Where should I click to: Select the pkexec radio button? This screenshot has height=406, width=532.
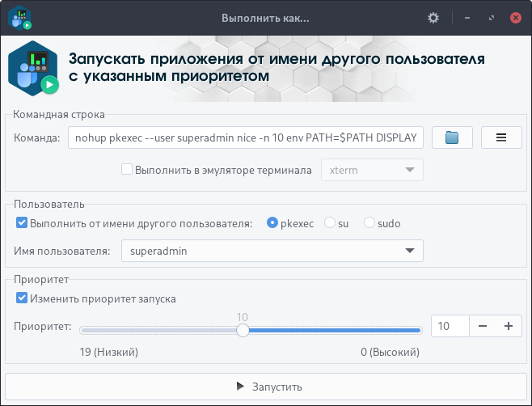coord(272,222)
